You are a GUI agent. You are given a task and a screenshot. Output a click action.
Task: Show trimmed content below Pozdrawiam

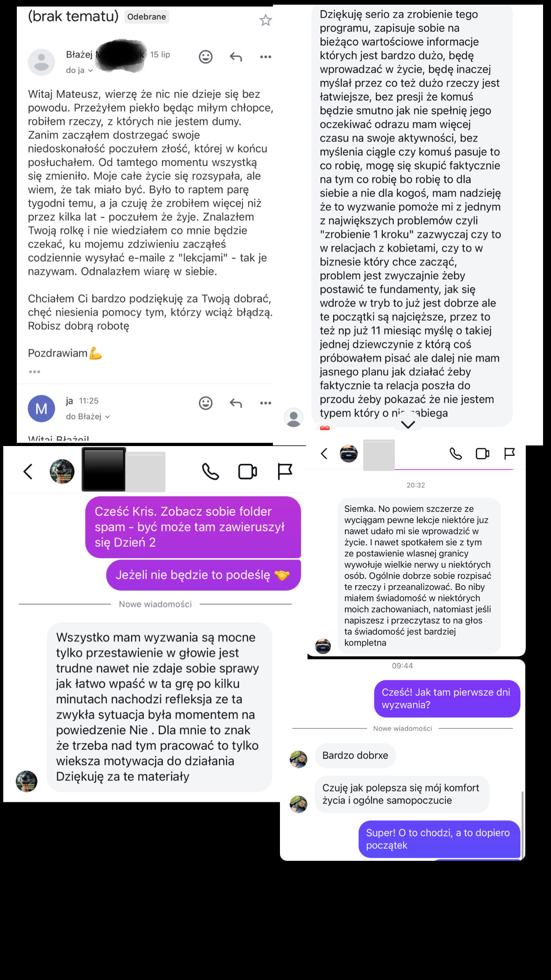35,372
